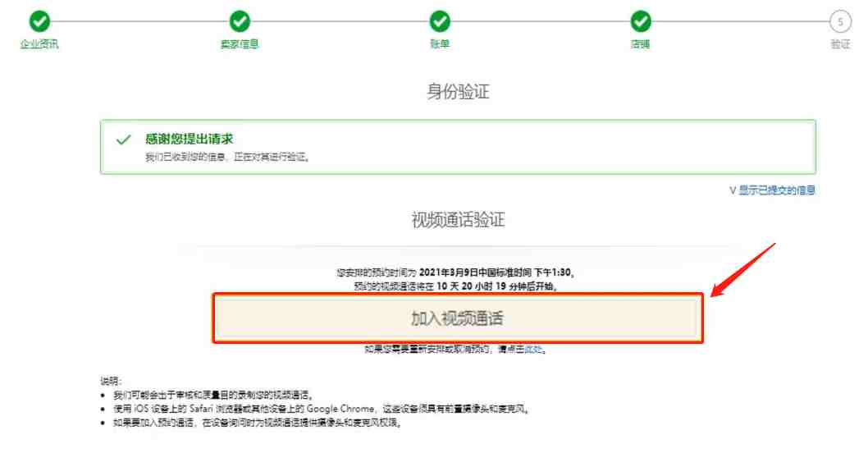Open the 账单 step checkmark icon
This screenshot has width=868, height=453.
click(440, 21)
